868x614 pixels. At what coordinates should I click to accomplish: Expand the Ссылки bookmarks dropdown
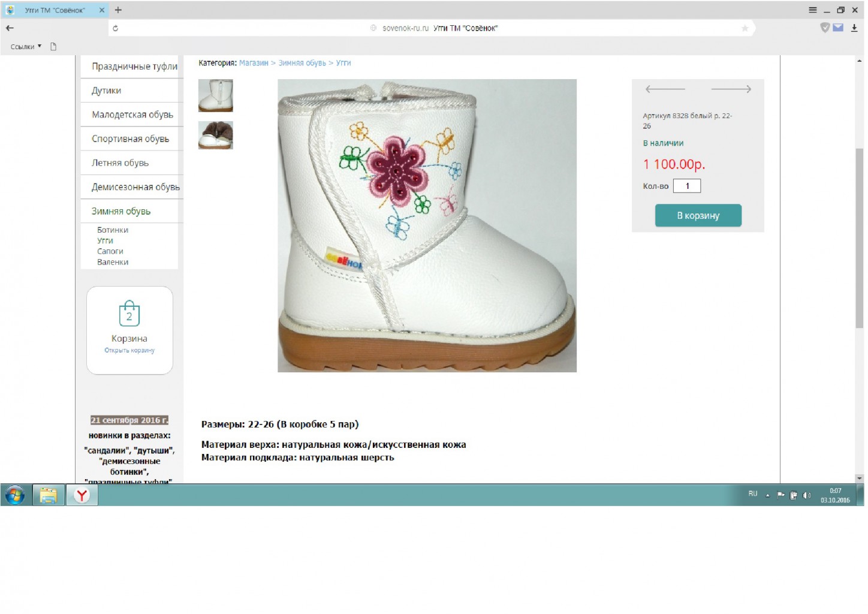(x=26, y=46)
